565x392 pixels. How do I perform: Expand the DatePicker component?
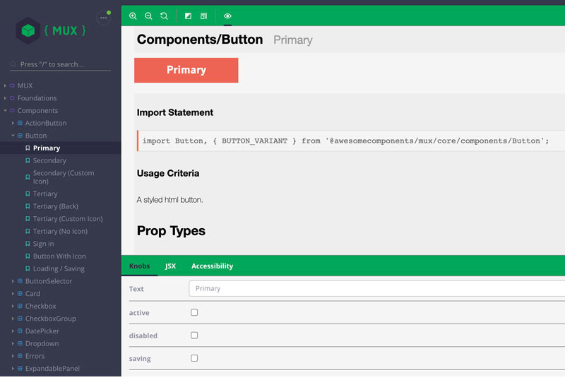click(x=42, y=331)
